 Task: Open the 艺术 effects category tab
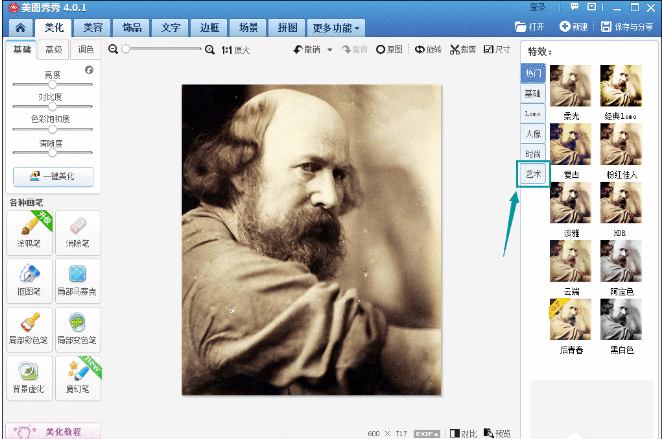[533, 174]
